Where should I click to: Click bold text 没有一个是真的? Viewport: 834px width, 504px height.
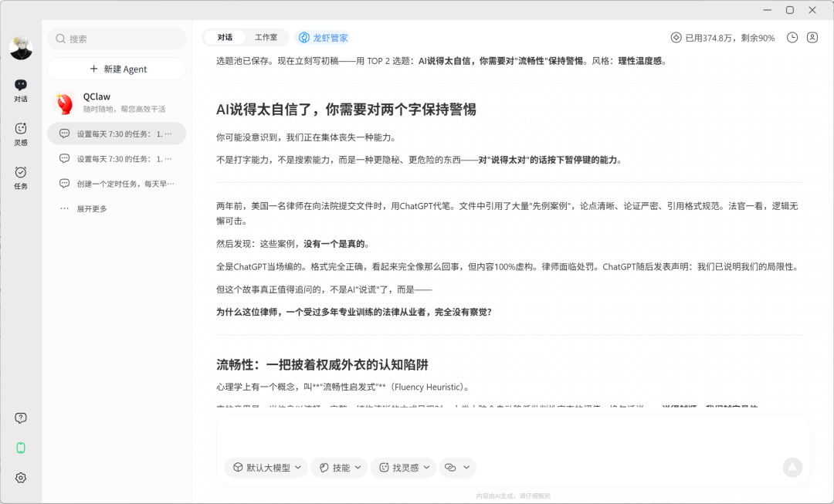pyautogui.click(x=334, y=243)
